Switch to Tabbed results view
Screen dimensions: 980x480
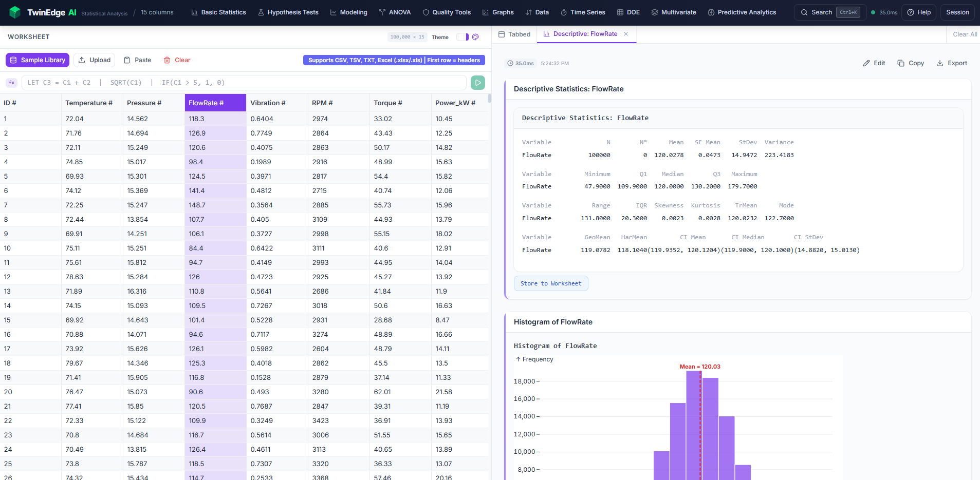514,34
